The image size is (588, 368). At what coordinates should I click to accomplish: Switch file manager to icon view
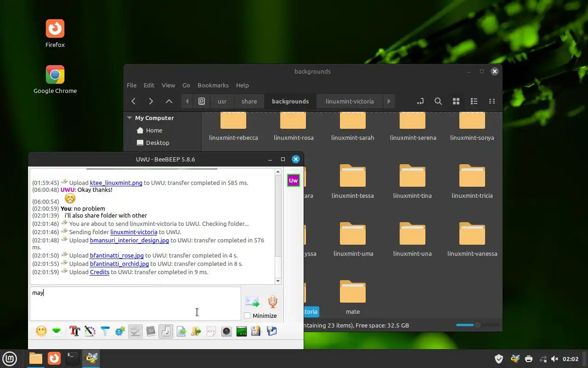[456, 101]
